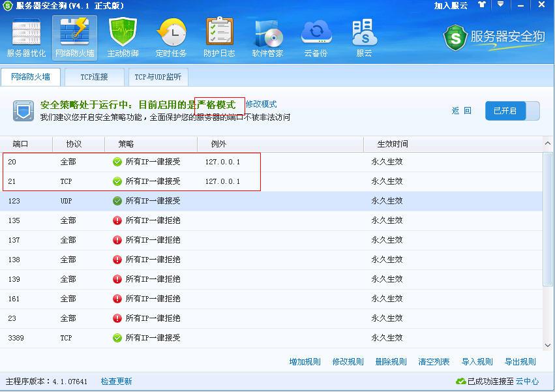
Task: Click the red deny icon for port 139
Action: (117, 279)
